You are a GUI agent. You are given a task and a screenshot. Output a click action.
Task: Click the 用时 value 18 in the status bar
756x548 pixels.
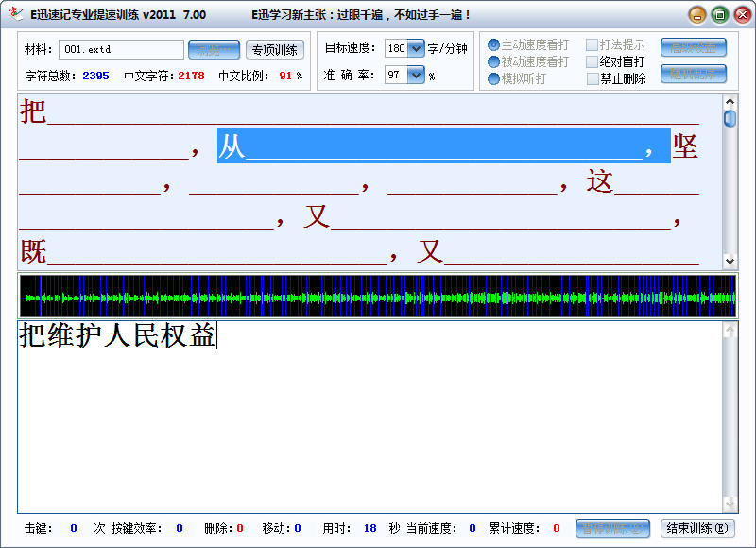click(x=369, y=528)
